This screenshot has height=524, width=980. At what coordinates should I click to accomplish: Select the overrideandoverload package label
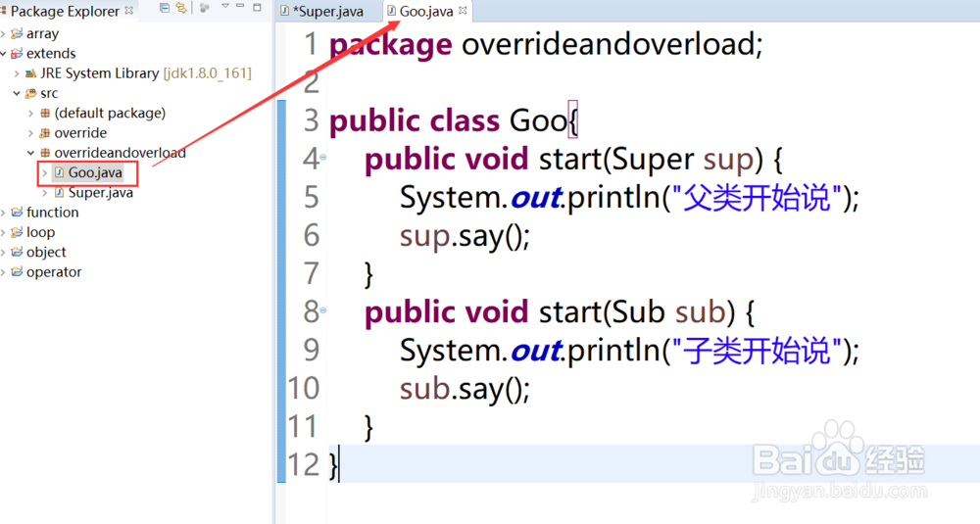(120, 153)
